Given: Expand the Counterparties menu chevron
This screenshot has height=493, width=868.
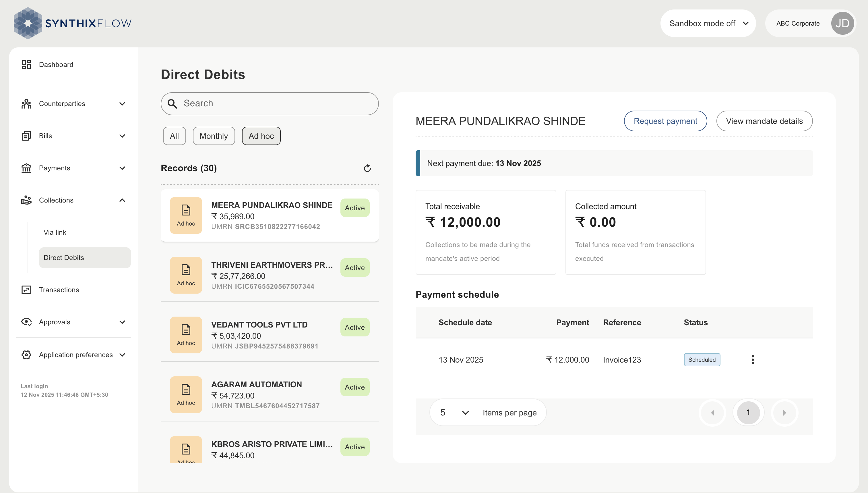Looking at the screenshot, I should [x=123, y=104].
